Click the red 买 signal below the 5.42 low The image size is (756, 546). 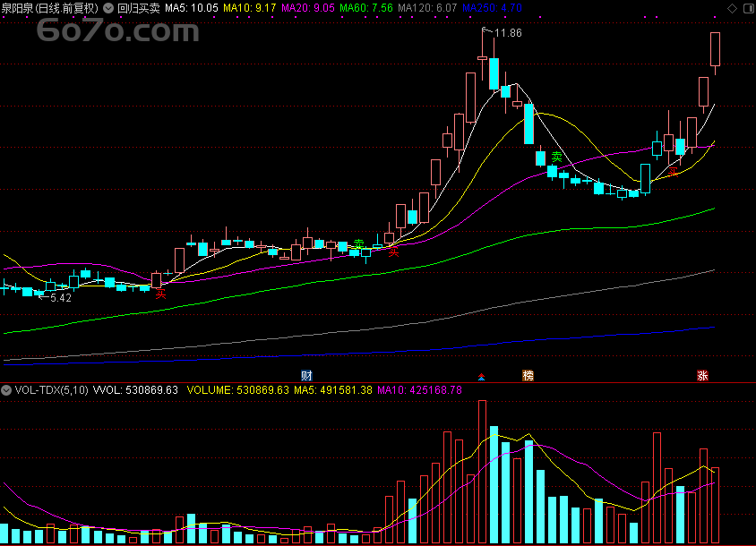click(x=160, y=294)
